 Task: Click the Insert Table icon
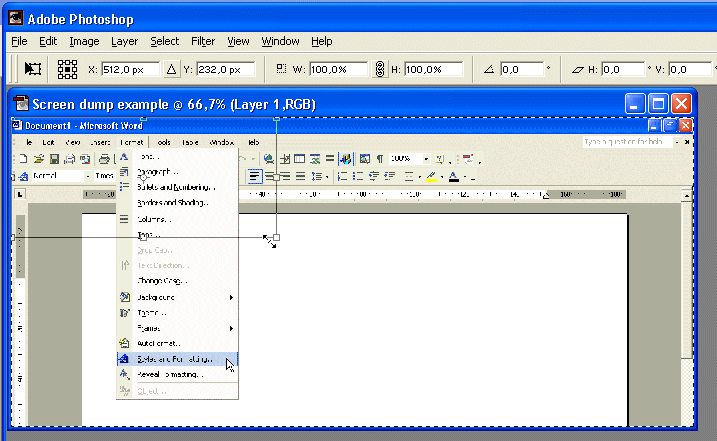pyautogui.click(x=300, y=159)
